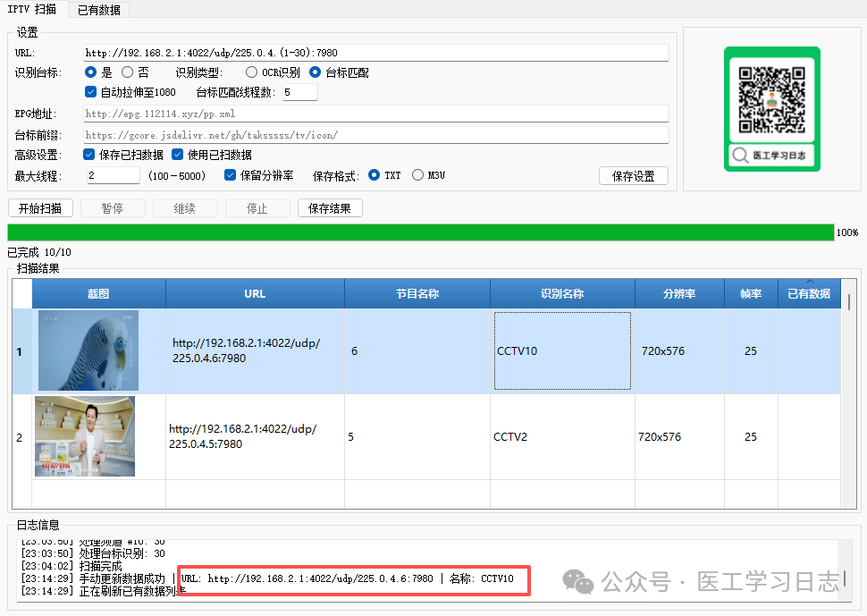Viewport: 867px width, 616px height.
Task: Click the 保存设置 button
Action: (x=633, y=176)
